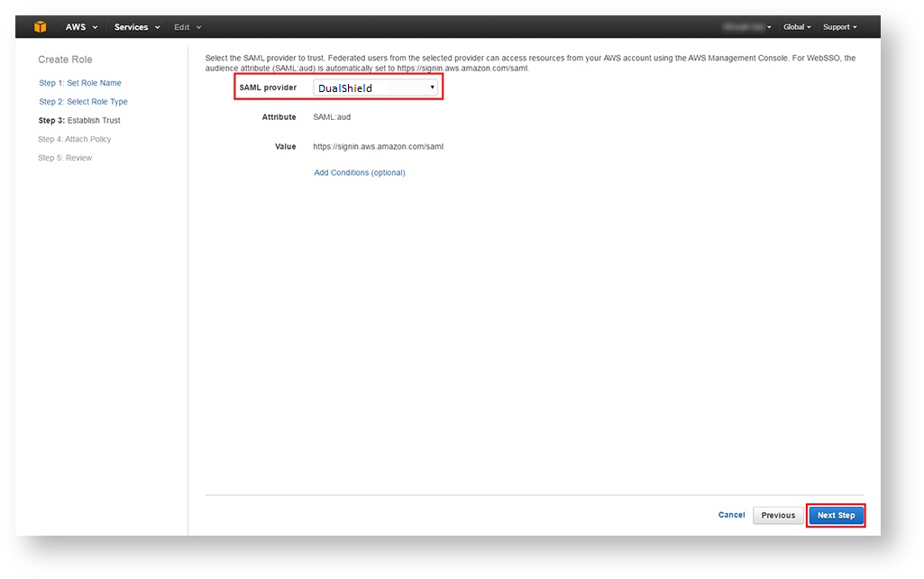Viewport: 924px width, 579px height.
Task: Open the AWS menu in the top bar
Action: click(81, 27)
